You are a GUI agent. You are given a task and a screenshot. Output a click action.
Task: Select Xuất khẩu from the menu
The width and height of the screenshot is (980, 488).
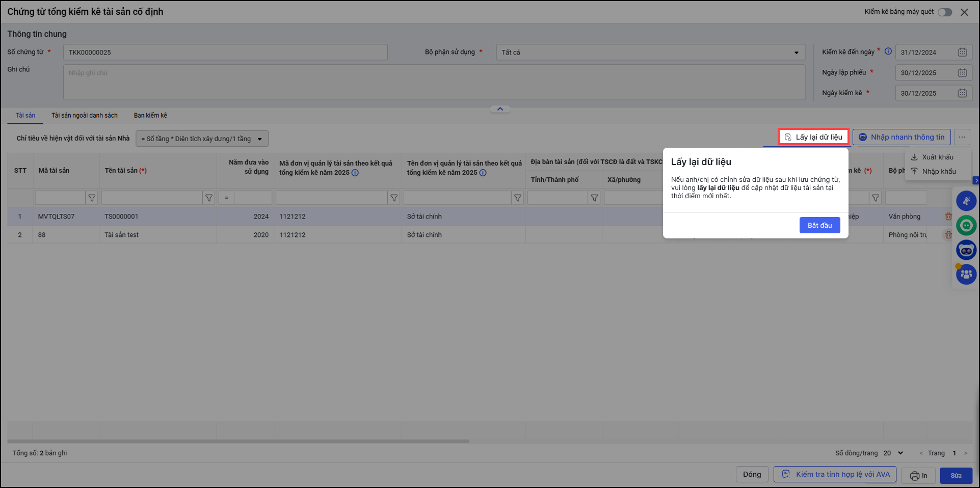point(937,157)
